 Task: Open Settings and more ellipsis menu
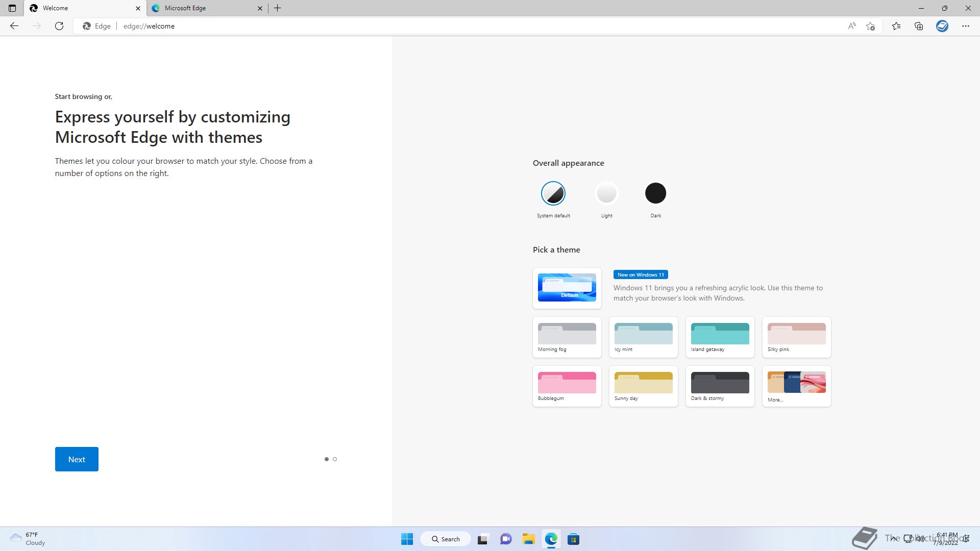point(965,26)
